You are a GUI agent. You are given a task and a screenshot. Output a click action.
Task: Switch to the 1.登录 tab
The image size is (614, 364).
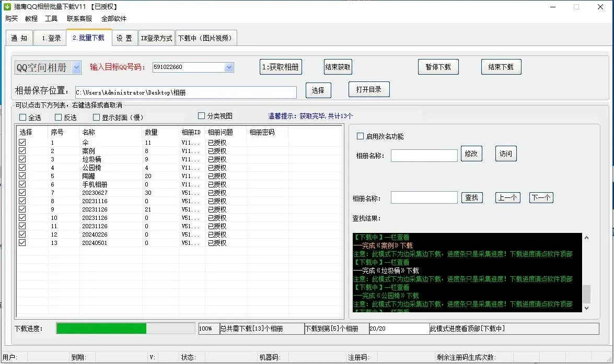(x=51, y=38)
